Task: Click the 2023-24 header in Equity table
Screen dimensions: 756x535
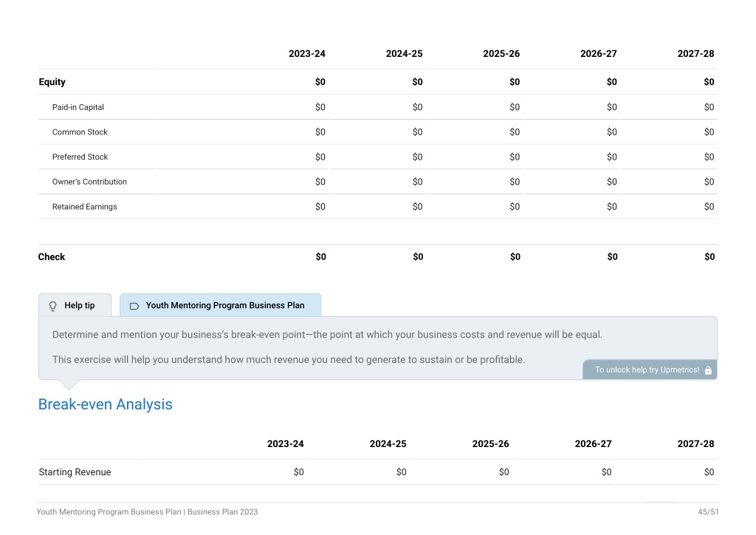Action: [x=307, y=53]
